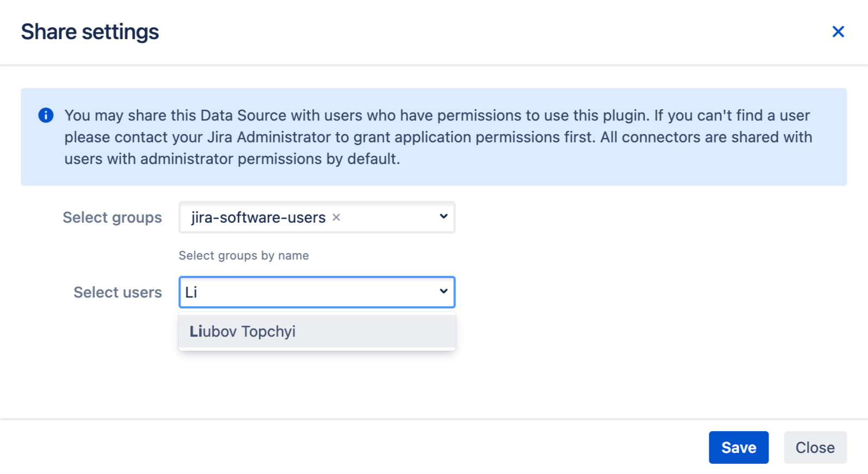Click inside the Select groups input area
Image resolution: width=868 pixels, height=474 pixels.
pyautogui.click(x=391, y=217)
